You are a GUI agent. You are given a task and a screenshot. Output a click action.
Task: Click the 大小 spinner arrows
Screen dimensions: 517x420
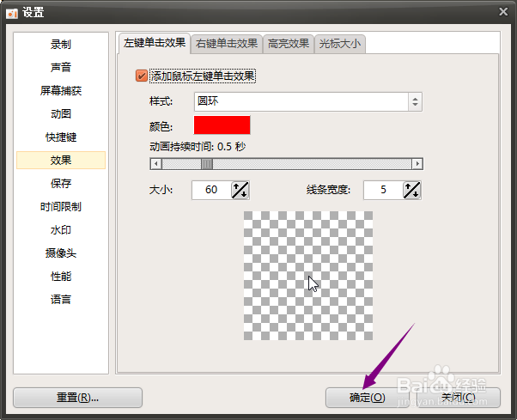[x=240, y=190]
